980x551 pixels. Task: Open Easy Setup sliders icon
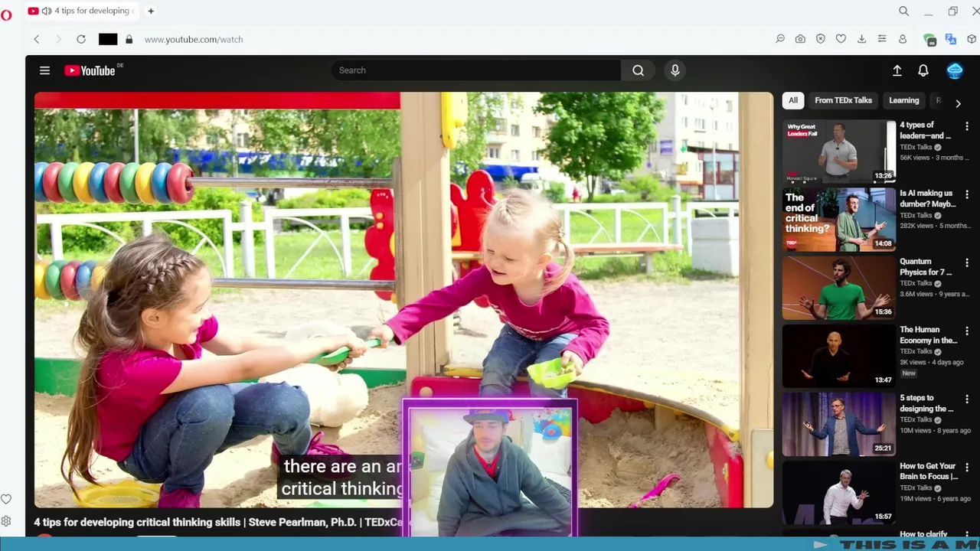[882, 39]
